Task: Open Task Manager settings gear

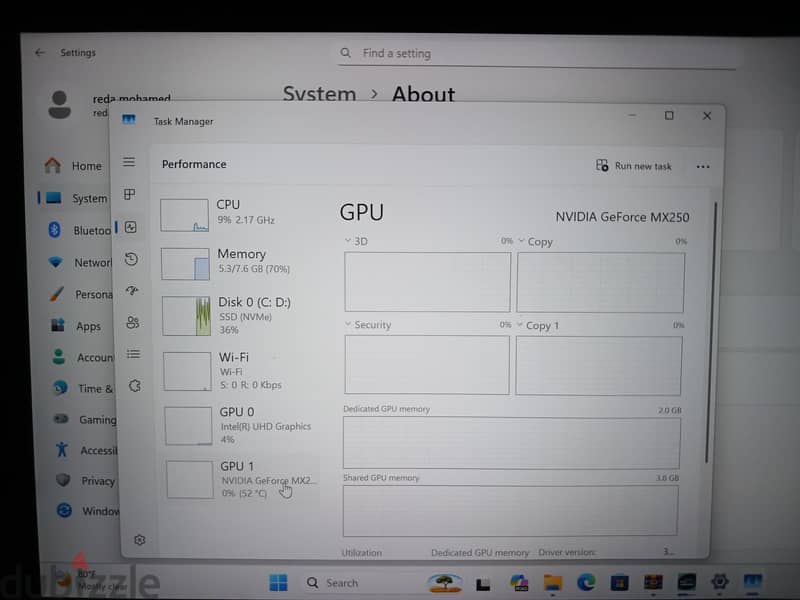Action: coord(139,540)
